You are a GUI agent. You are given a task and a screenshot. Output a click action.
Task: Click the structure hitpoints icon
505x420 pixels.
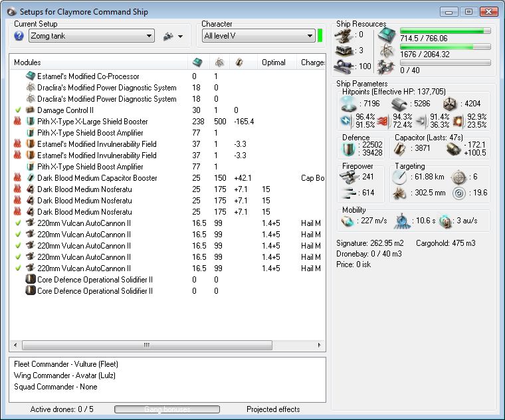point(451,104)
